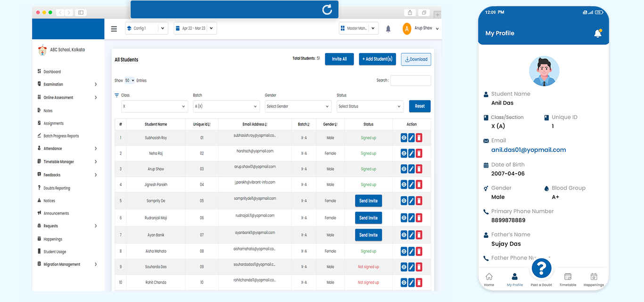Sort the table by Unique Id column
The height and width of the screenshot is (302, 644).
(202, 125)
